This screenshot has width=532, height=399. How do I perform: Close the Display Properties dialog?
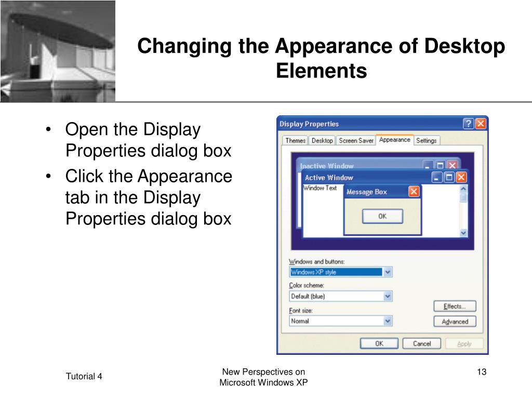point(481,124)
